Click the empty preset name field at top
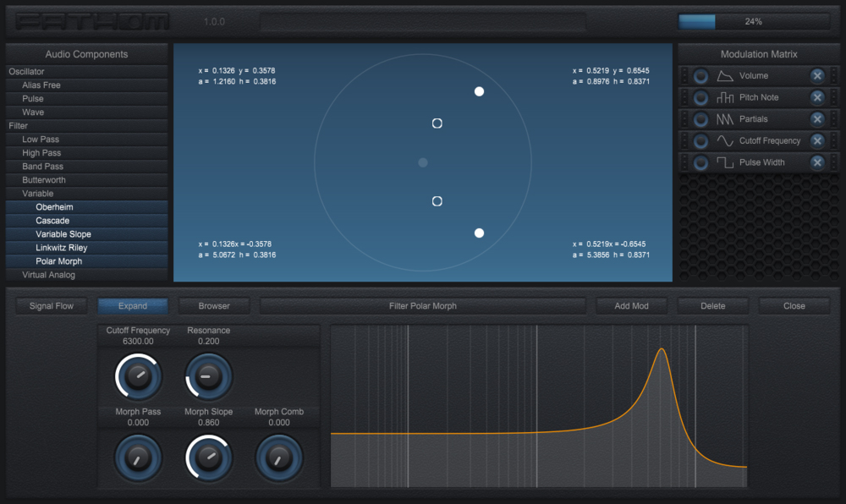This screenshot has height=504, width=846. click(423, 21)
